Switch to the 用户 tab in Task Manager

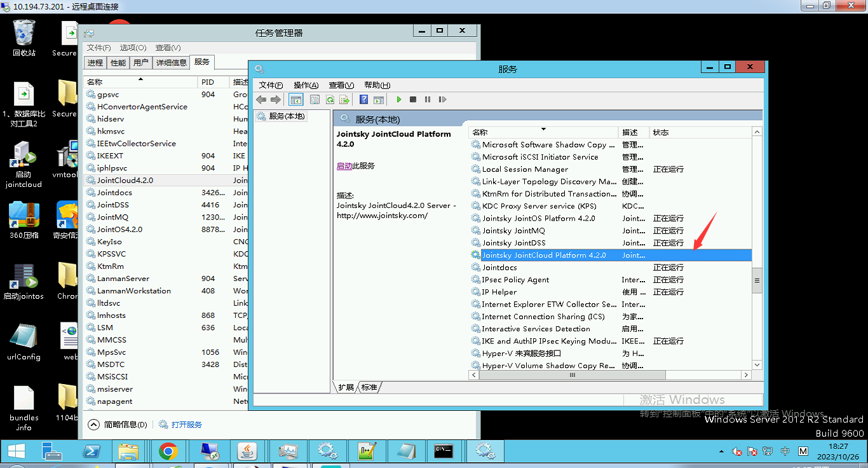pyautogui.click(x=141, y=62)
